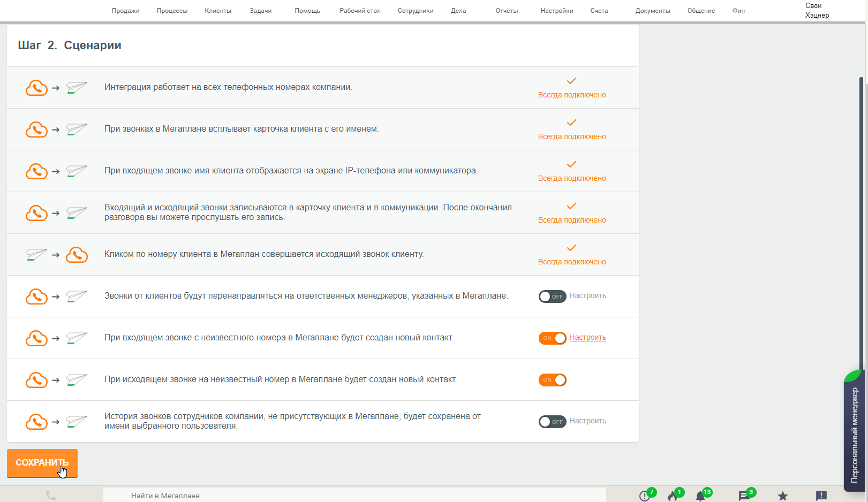868x502 pixels.
Task: Click paper plane icon in 'История звонков' row
Action: [x=77, y=421]
